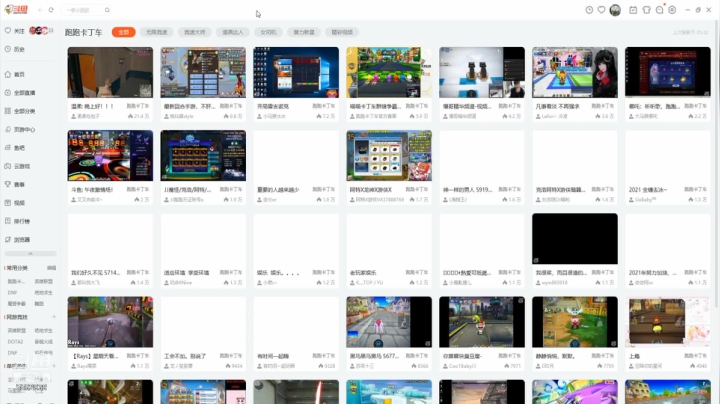The height and width of the screenshot is (404, 720).
Task: Click the viewer count 21.4 万
Action: (x=139, y=116)
